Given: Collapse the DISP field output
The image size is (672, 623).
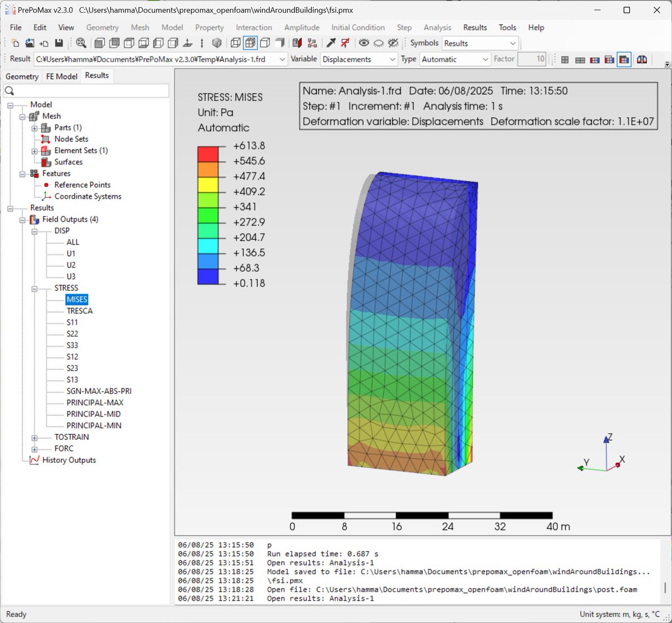Looking at the screenshot, I should tap(35, 231).
